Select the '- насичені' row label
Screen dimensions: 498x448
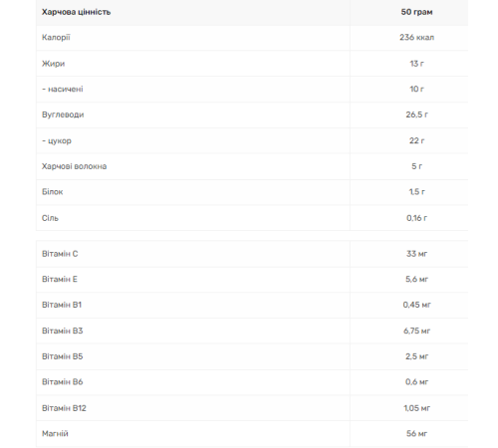[63, 89]
